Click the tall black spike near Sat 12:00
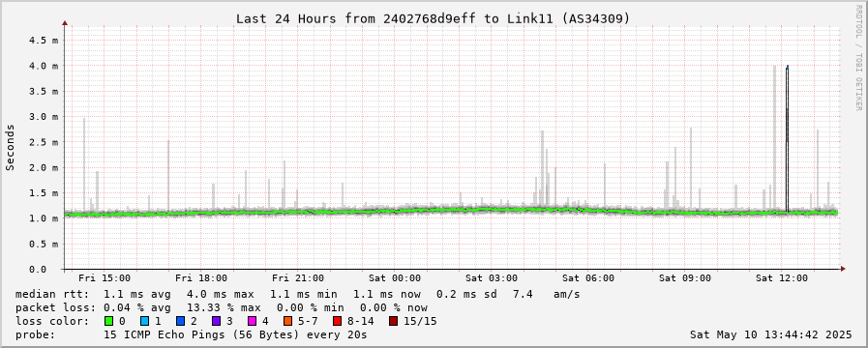The image size is (868, 348). [787, 138]
